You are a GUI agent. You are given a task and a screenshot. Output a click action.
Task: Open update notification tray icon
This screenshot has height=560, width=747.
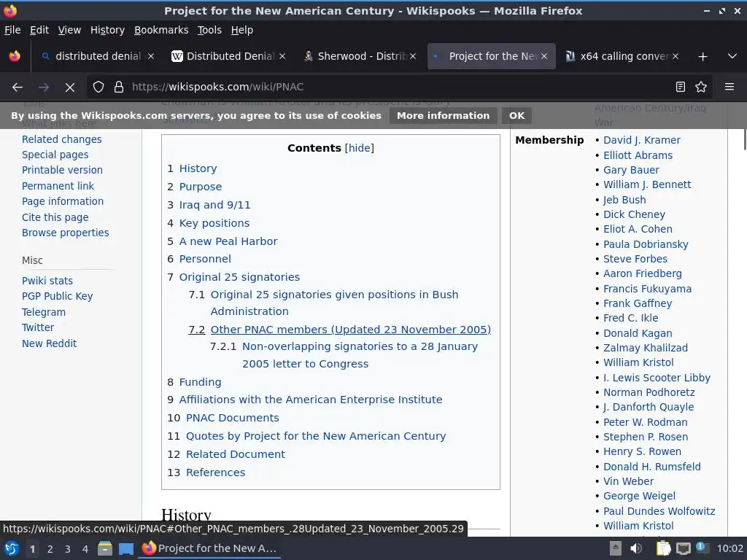coord(703,548)
